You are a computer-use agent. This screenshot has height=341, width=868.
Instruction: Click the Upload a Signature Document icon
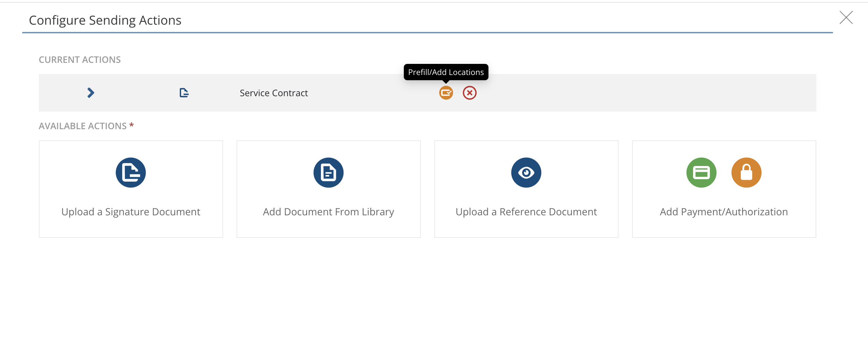(x=131, y=173)
